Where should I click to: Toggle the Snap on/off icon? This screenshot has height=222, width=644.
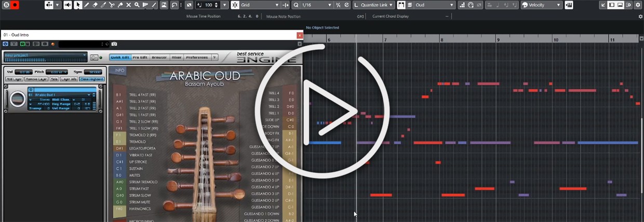click(x=235, y=5)
